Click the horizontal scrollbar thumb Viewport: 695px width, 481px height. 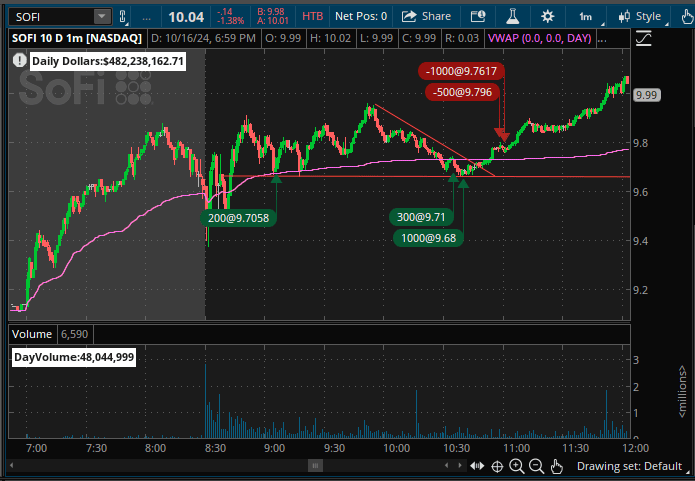click(315, 465)
